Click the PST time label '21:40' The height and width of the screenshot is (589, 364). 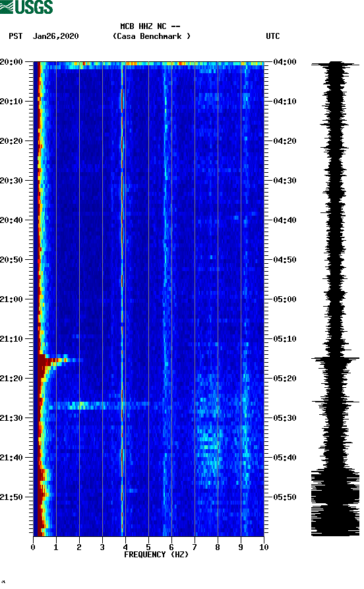pos(11,458)
